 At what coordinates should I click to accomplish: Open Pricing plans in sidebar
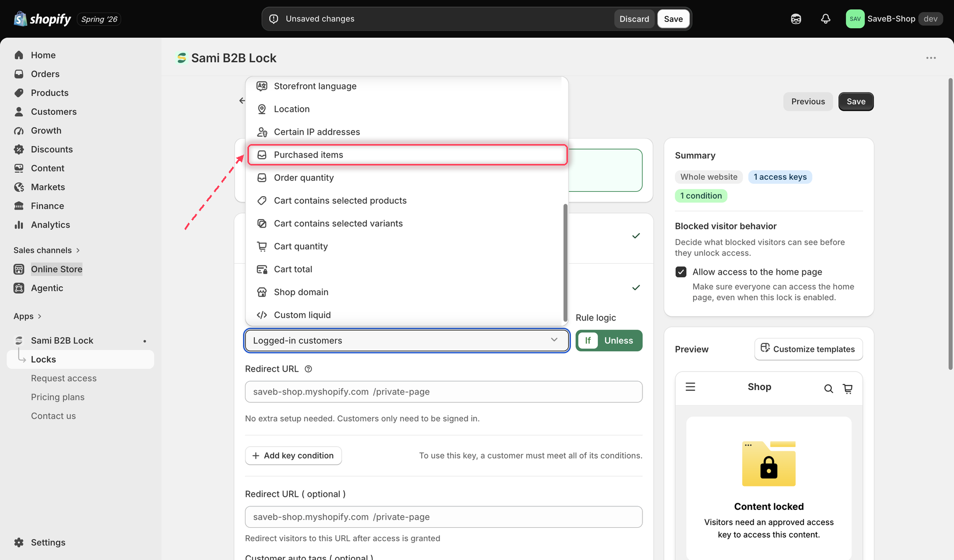58,398
